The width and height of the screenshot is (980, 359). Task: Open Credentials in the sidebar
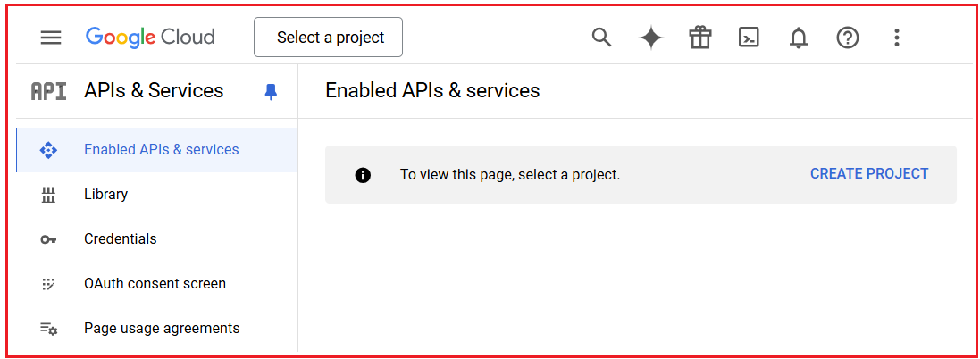[157, 238]
